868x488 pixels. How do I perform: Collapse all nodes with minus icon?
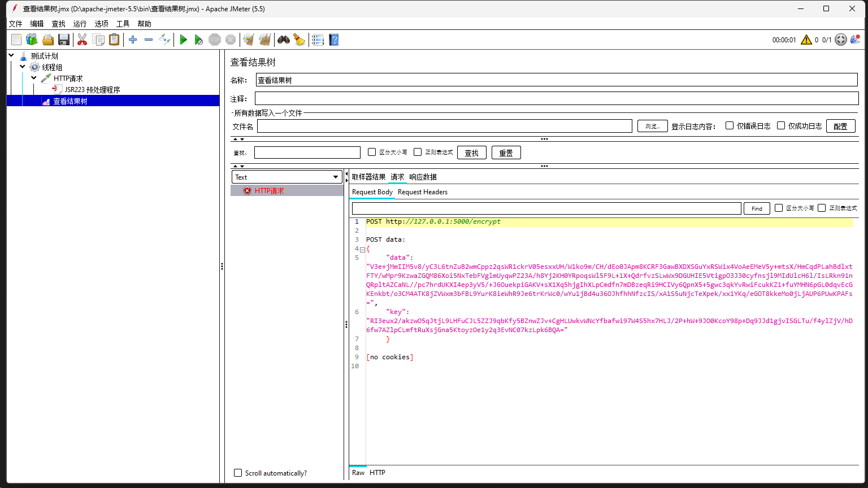coord(149,40)
